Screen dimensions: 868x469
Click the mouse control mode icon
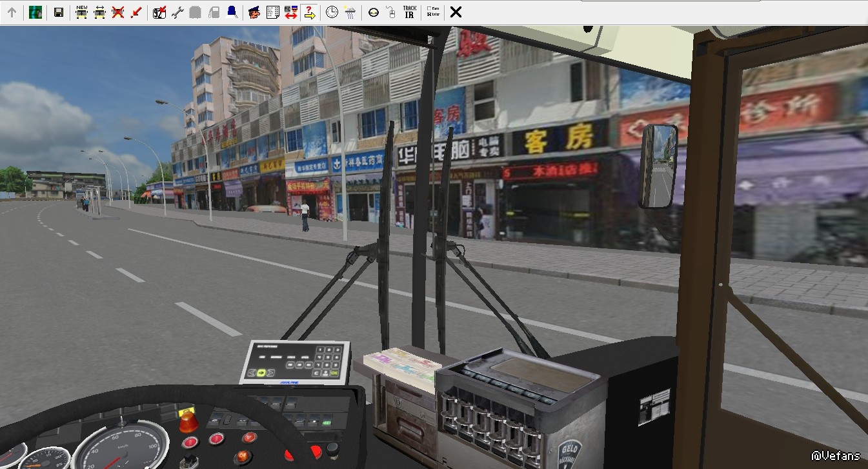pos(390,12)
